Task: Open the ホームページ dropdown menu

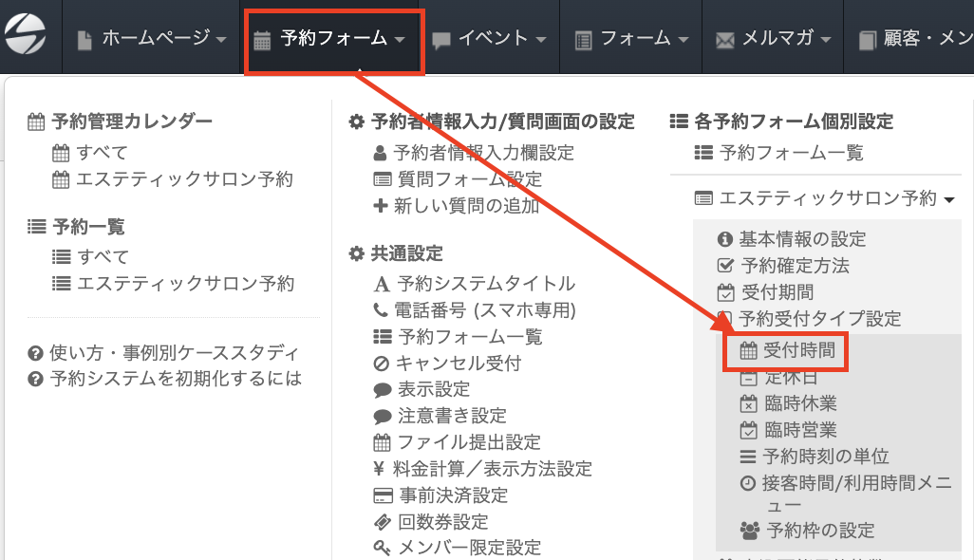Action: pyautogui.click(x=151, y=39)
